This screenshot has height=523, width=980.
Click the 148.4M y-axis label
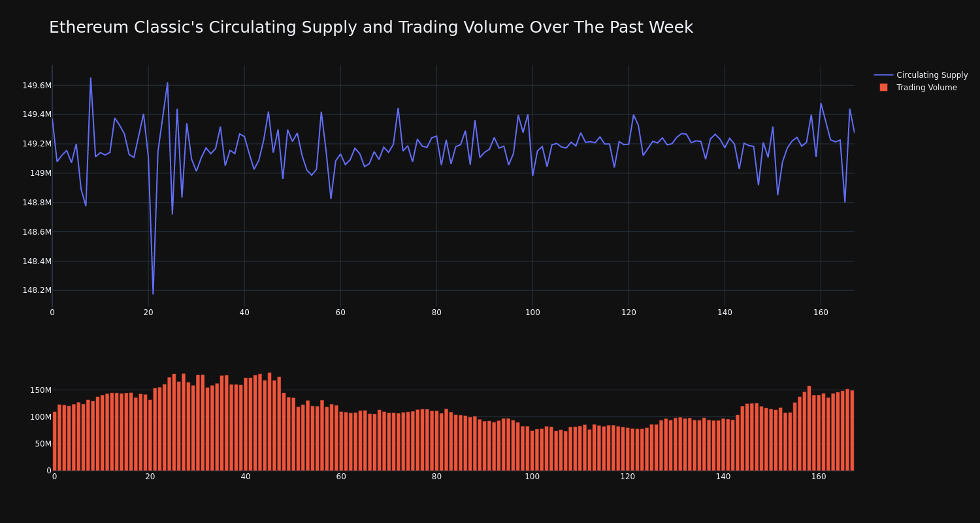[37, 261]
